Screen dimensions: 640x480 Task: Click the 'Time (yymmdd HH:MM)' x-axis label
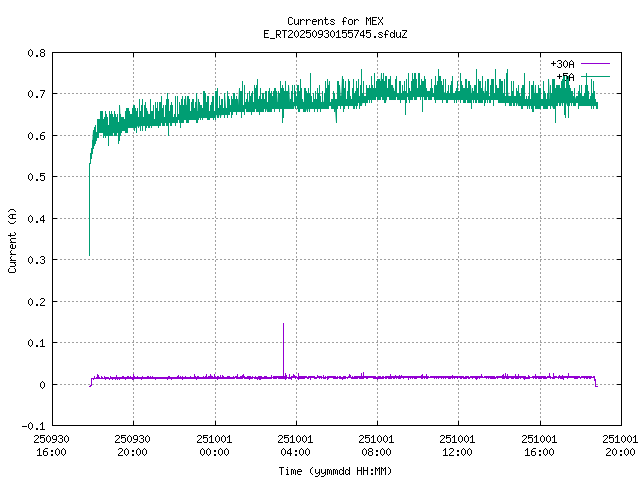pyautogui.click(x=333, y=470)
